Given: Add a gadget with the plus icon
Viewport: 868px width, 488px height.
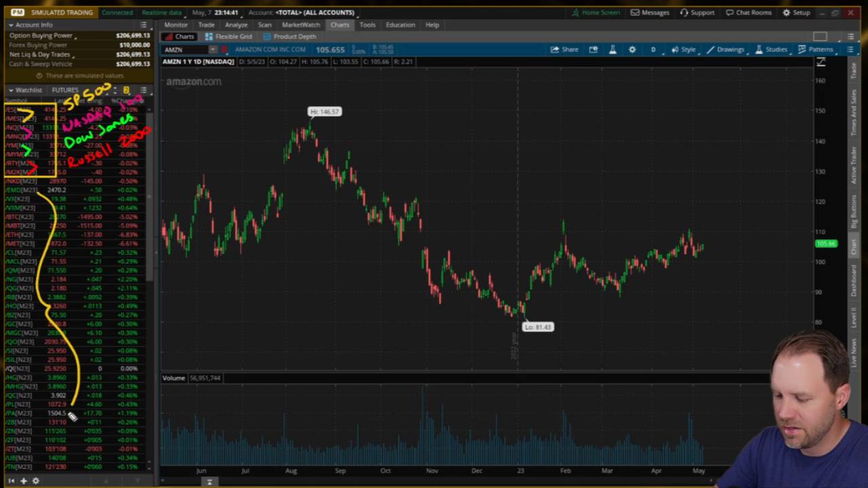Looking at the screenshot, I should (x=23, y=481).
